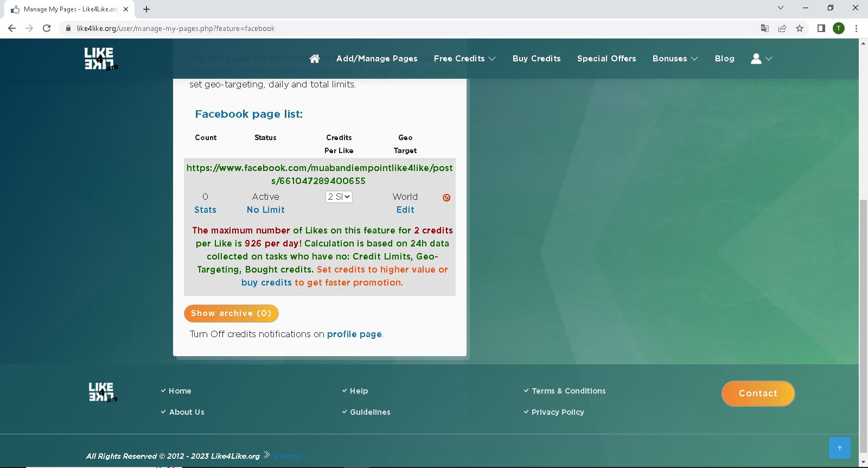Click the Count column header
Screen dimensions: 868x468
pyautogui.click(x=206, y=137)
